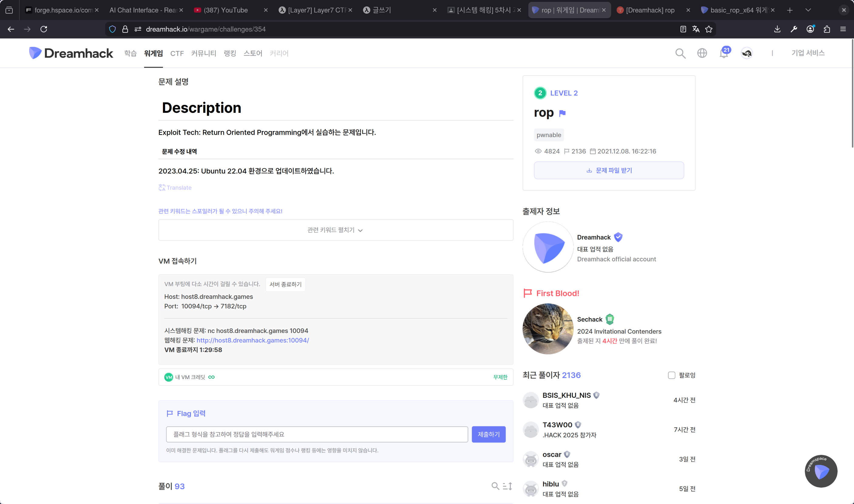Image resolution: width=854 pixels, height=504 pixels.
Task: Click the sort icon beside 풀이 93
Action: click(507, 486)
